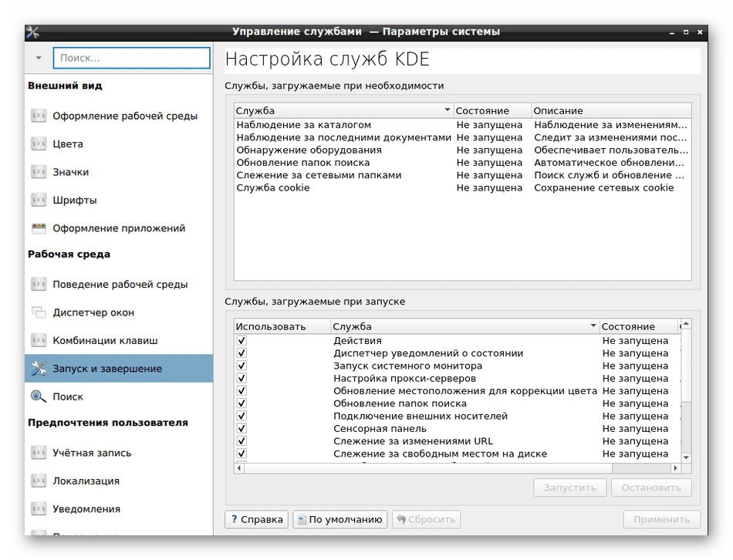733x560 pixels.
Task: Select the Служба cookie row
Action: (x=462, y=187)
